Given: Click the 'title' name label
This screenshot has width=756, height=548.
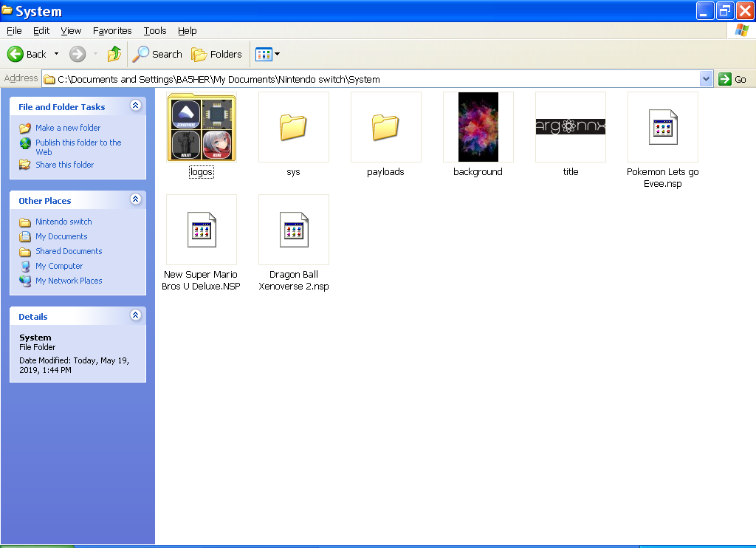Looking at the screenshot, I should (x=571, y=172).
